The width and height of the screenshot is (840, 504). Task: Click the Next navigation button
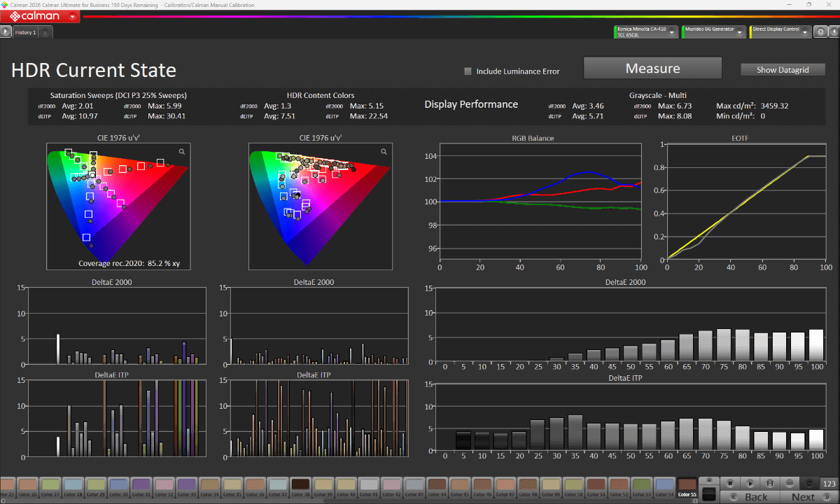click(x=808, y=497)
